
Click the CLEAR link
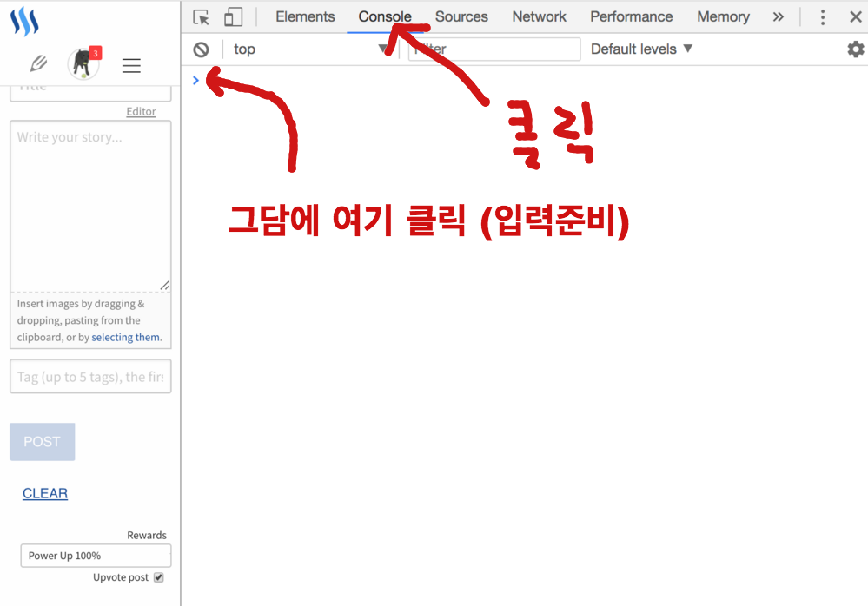click(45, 493)
